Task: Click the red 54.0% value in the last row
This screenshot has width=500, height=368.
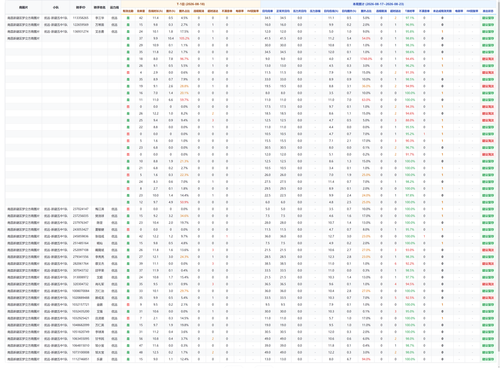Action: 366,359
